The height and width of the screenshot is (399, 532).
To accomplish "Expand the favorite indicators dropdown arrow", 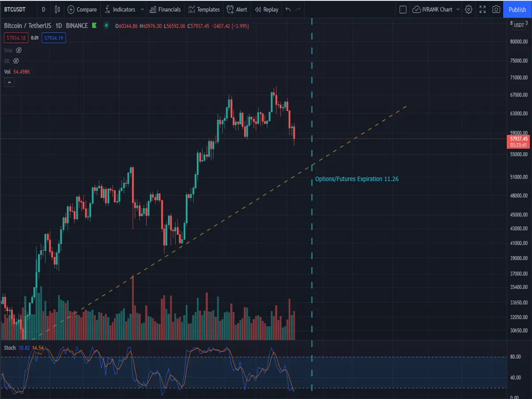I will coord(142,9).
